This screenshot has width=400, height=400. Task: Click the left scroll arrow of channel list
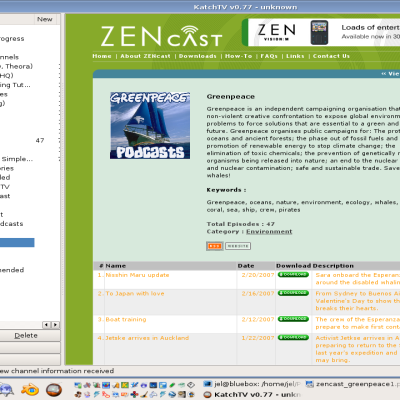(x=46, y=325)
